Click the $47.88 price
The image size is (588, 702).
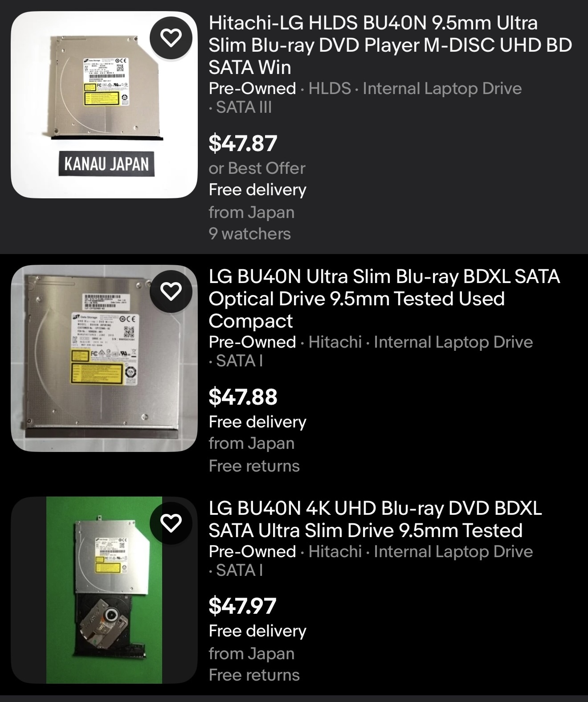tap(243, 397)
